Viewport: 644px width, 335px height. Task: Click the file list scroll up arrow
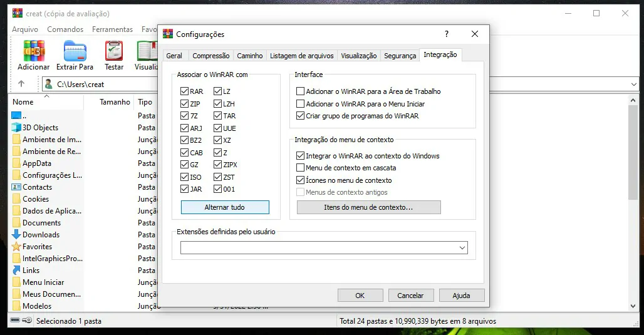(633, 100)
